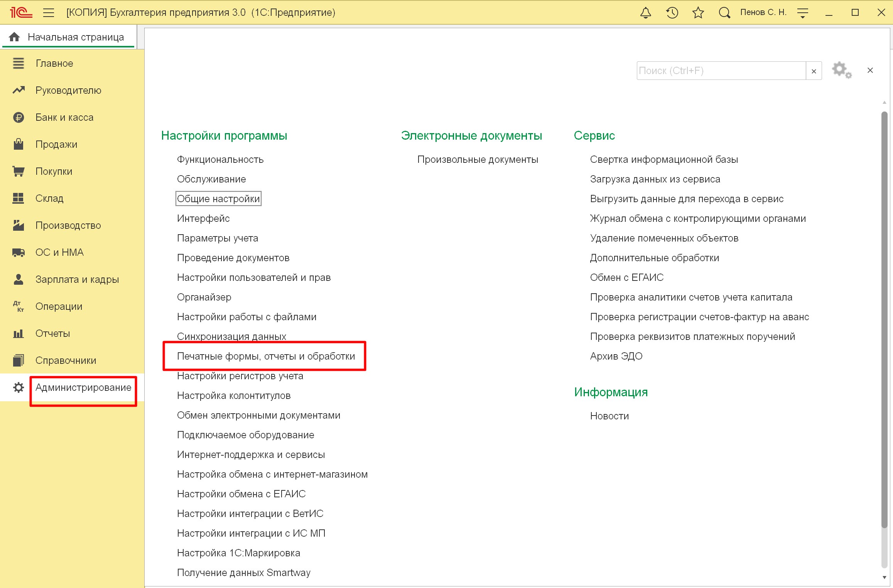Open the Покупки section
893x588 pixels.
pos(54,171)
